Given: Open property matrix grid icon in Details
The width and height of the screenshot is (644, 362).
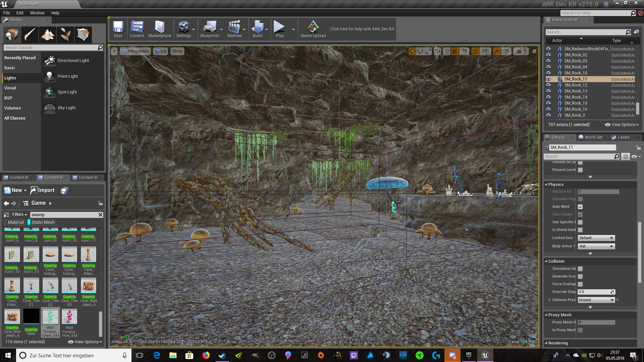Looking at the screenshot, I should (x=626, y=157).
